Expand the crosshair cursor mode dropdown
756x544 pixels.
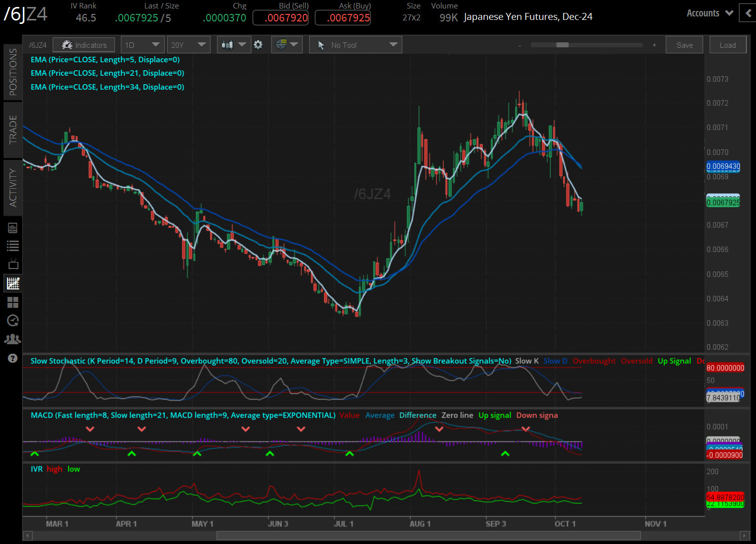[287, 45]
